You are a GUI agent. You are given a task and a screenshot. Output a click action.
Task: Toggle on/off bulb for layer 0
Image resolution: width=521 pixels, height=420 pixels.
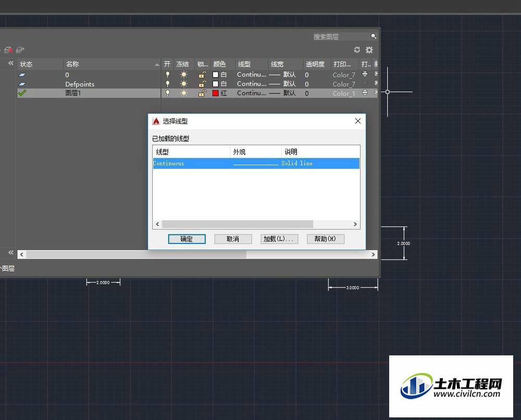click(167, 75)
